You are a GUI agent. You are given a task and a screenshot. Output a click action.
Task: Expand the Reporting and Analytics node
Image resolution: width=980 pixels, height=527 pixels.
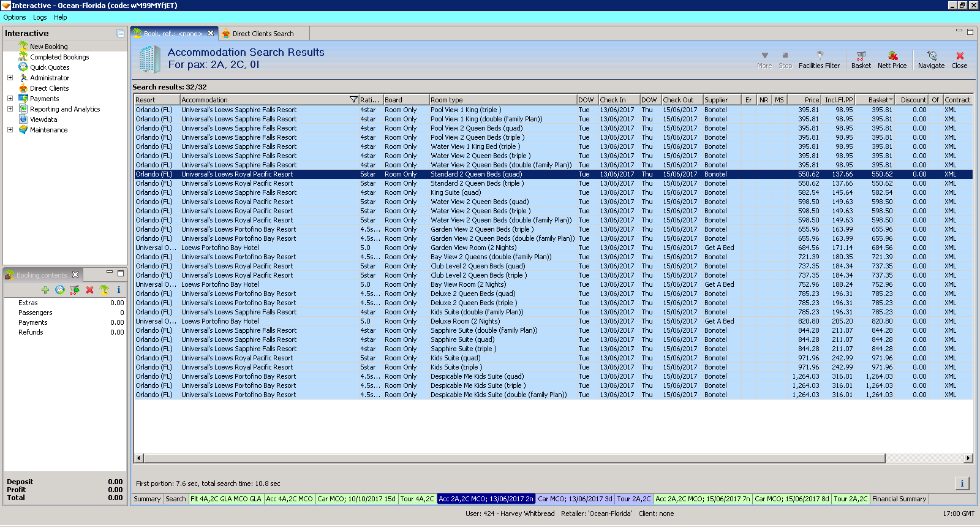pos(10,109)
